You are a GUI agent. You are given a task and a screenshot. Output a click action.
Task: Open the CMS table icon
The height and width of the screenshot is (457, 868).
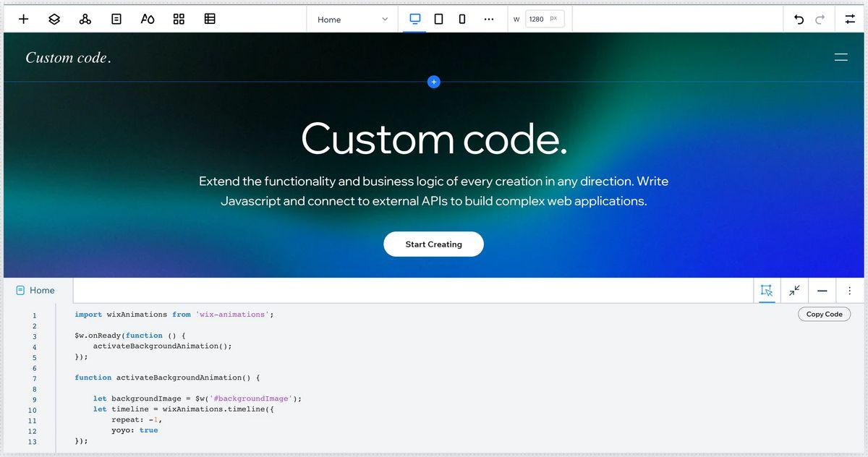pyautogui.click(x=210, y=20)
